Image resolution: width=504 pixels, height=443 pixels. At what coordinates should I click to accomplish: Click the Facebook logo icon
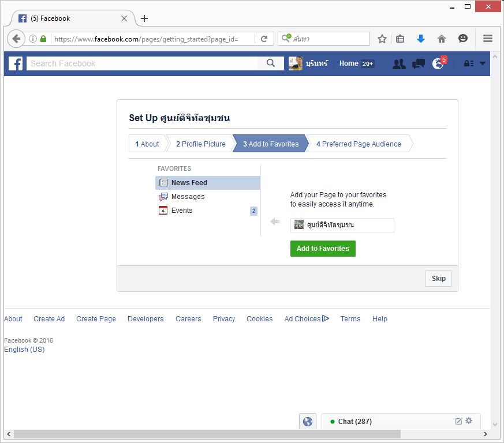[16, 63]
